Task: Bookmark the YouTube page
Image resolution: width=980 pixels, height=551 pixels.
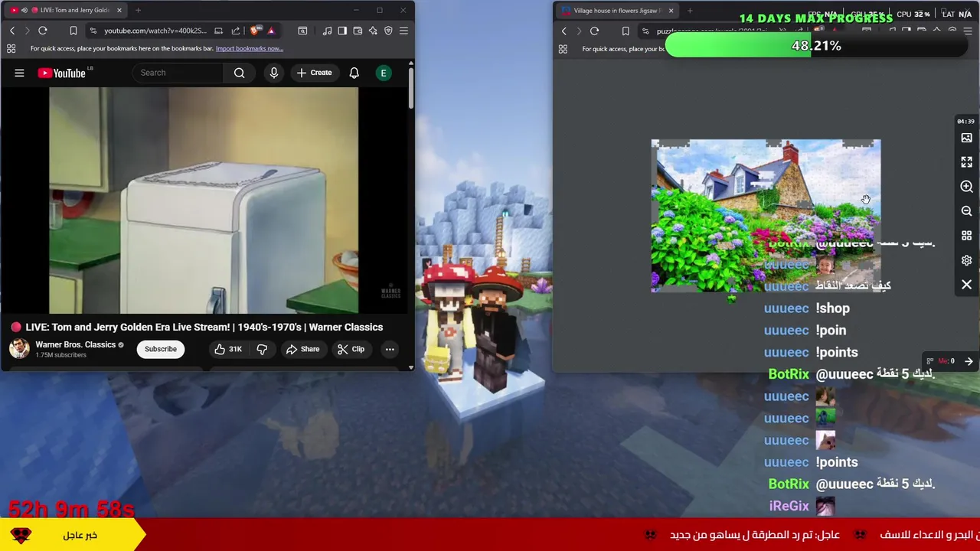Action: 73,31
